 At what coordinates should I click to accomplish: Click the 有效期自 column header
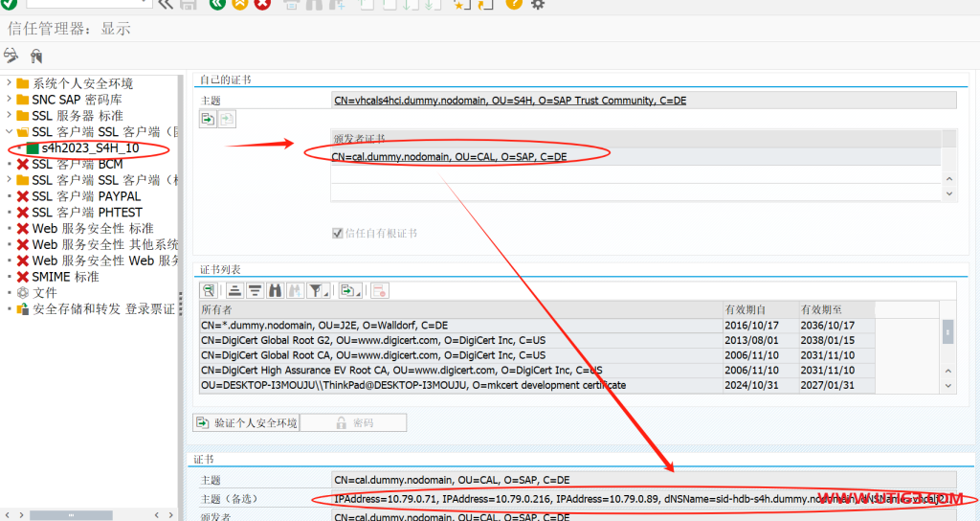[760, 309]
